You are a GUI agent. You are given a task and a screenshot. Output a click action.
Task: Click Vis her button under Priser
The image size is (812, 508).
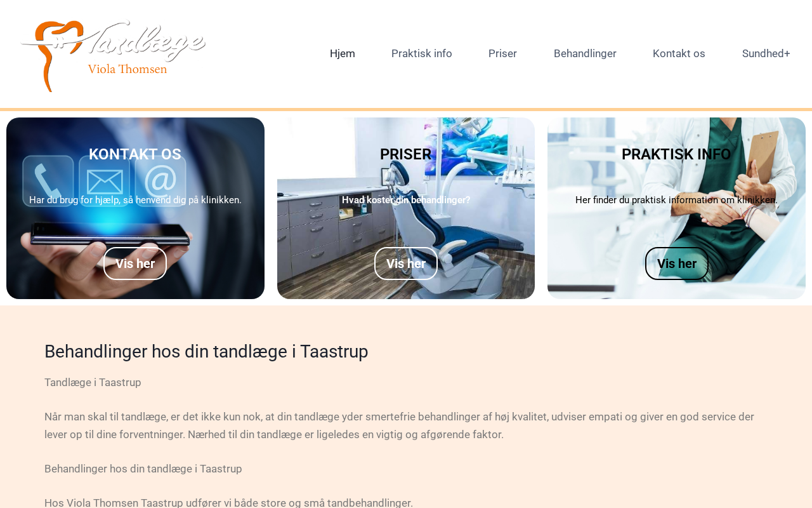coord(406,264)
